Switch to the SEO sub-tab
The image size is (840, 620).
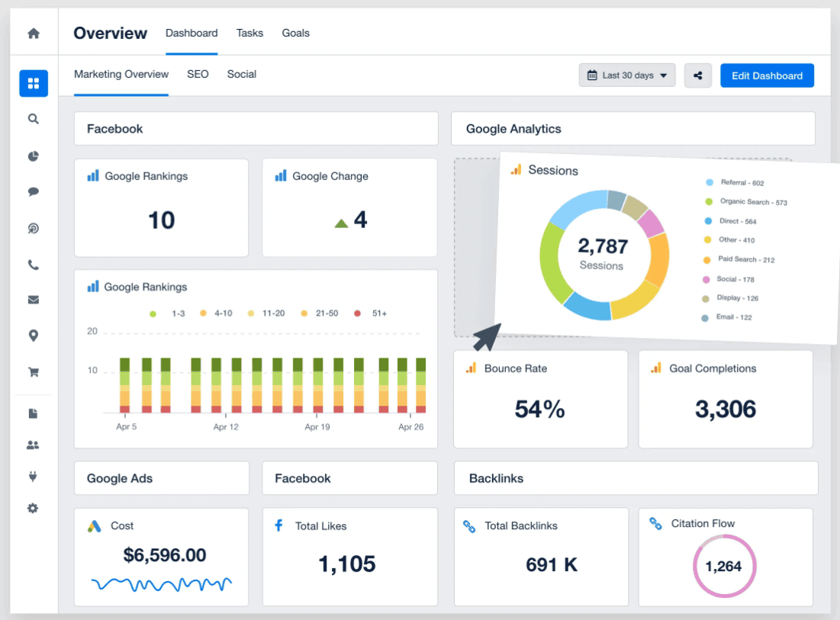[198, 74]
